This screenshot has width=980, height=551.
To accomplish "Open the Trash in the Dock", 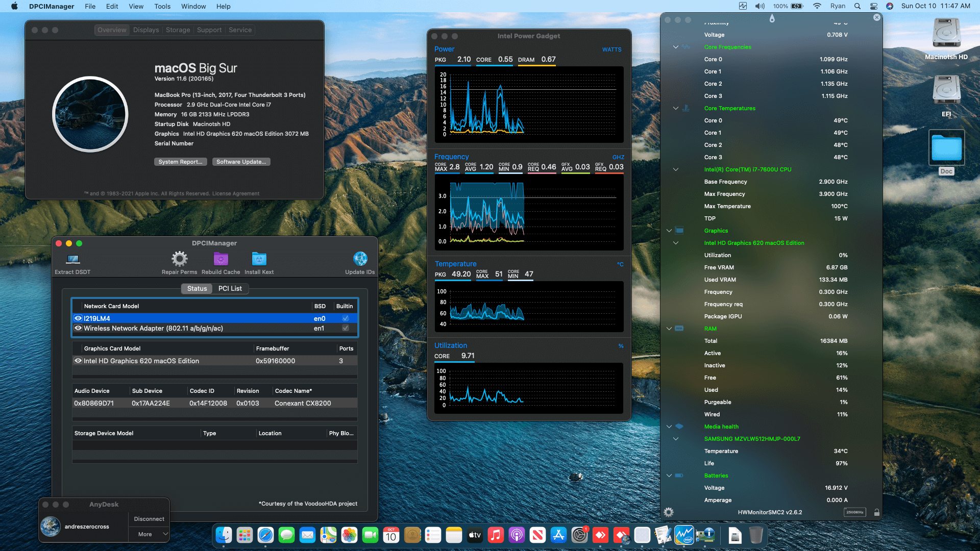I will click(756, 535).
